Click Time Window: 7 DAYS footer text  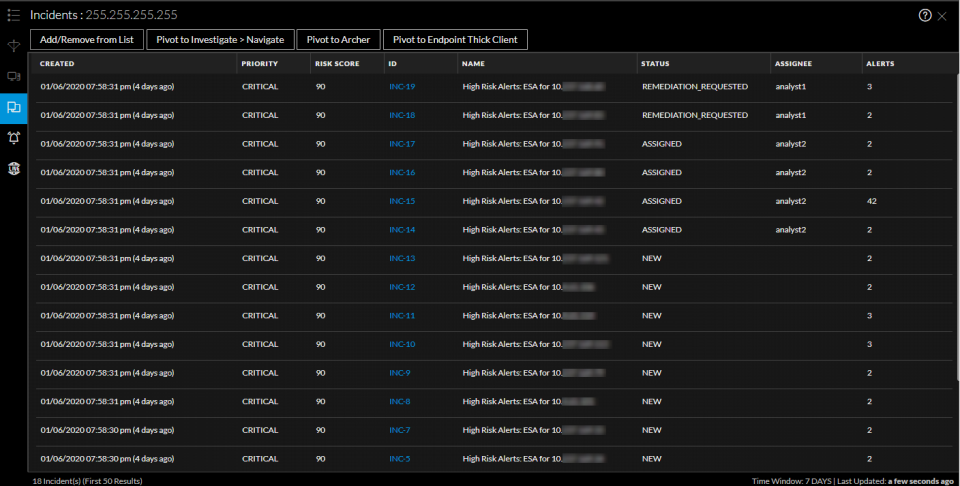point(792,481)
